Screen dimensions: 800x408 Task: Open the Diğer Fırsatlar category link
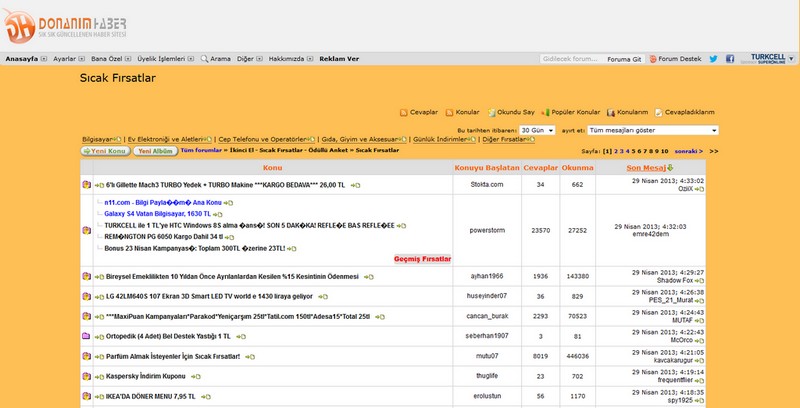click(504, 139)
